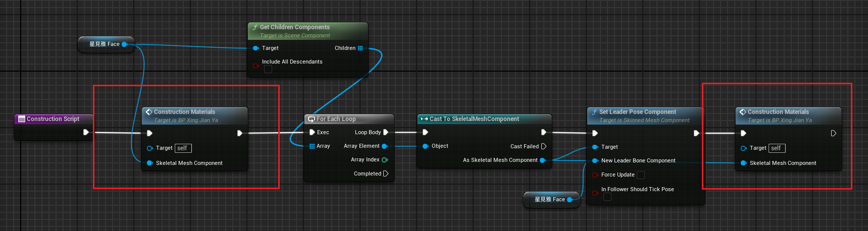Screen dimensions: 868x231
Task: Select the Construction Script event node
Action: pyautogui.click(x=53, y=119)
